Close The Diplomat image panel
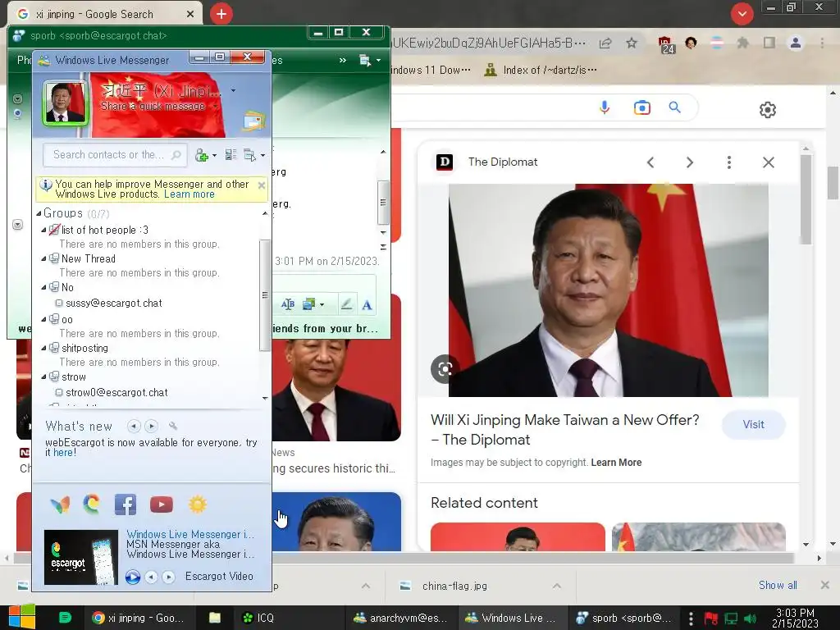Viewport: 840px width, 630px height. click(x=768, y=162)
